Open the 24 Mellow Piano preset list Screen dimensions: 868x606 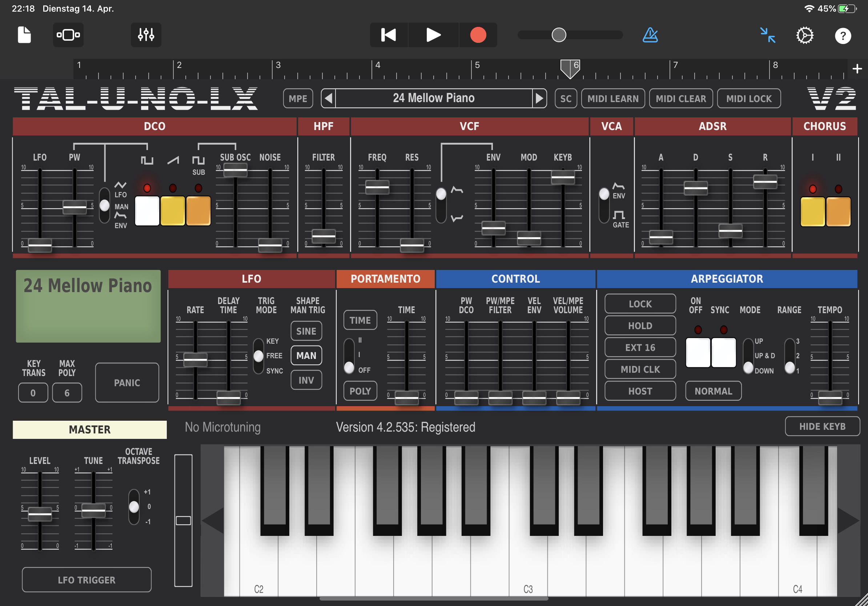tap(434, 98)
